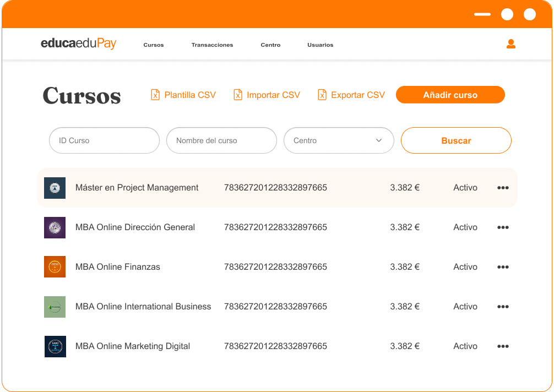Go to the Cursos menu
The image size is (554, 392).
coord(153,45)
